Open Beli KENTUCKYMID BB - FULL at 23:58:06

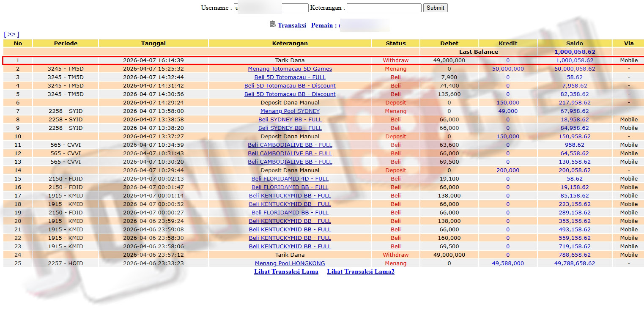point(290,247)
